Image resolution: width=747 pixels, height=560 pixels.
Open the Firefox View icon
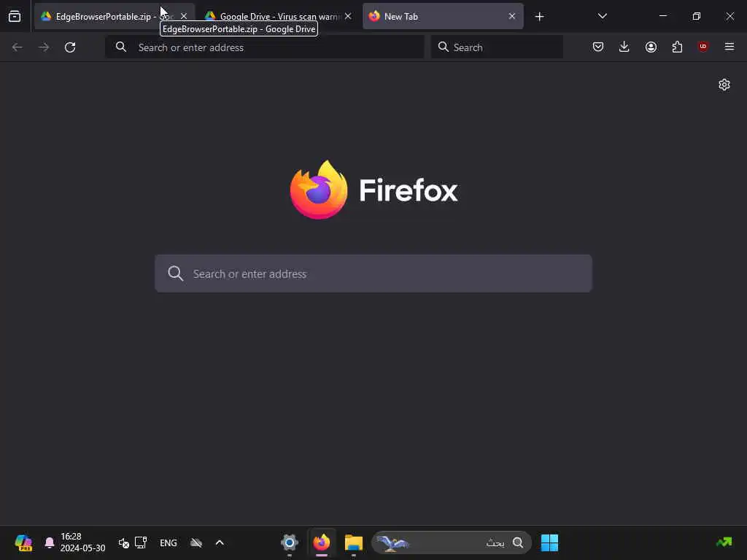tap(15, 16)
